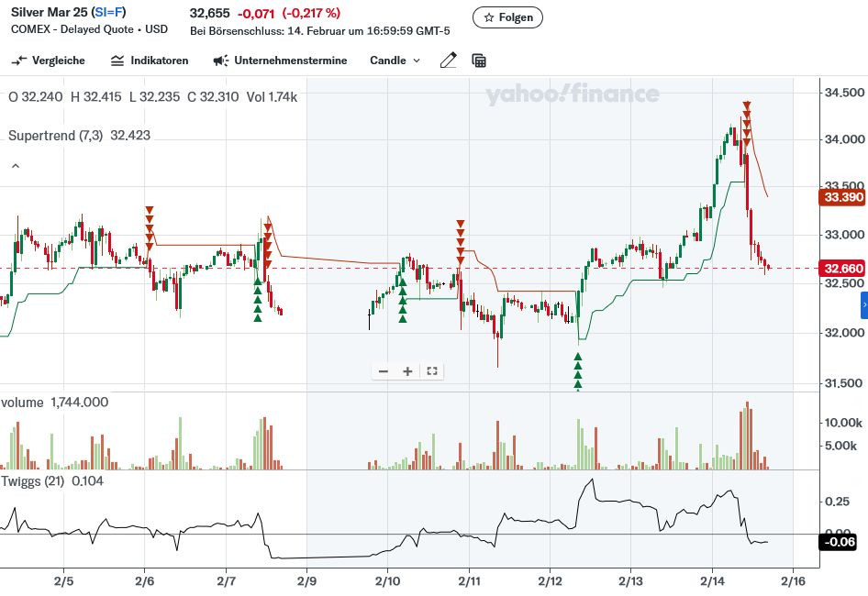868x596 pixels.
Task: Click the -0.06 Twiggs value tag
Action: tap(838, 542)
